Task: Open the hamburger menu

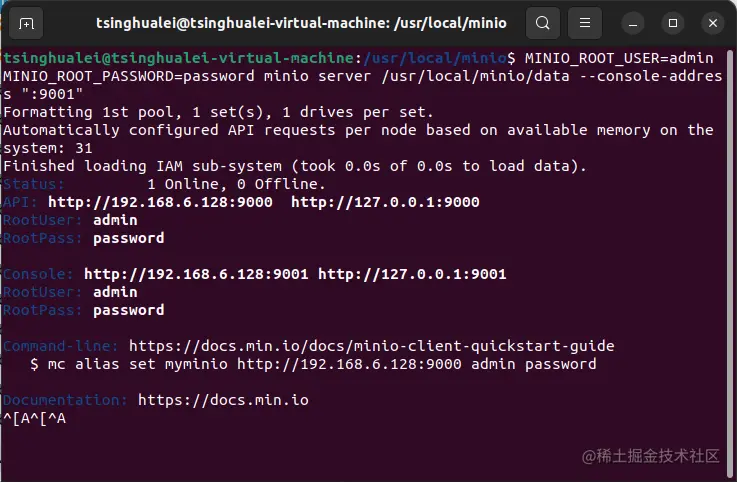Action: [x=585, y=23]
